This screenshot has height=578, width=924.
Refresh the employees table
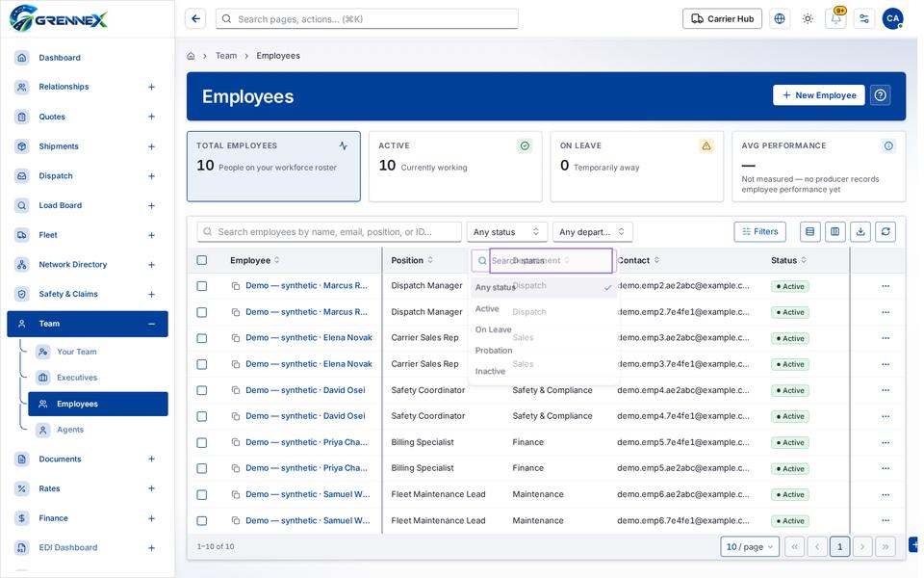point(885,232)
